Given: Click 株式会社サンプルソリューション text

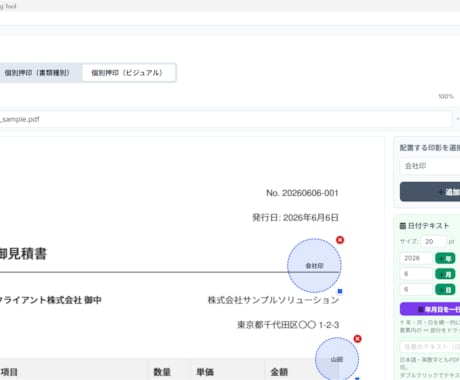Looking at the screenshot, I should [x=273, y=300].
